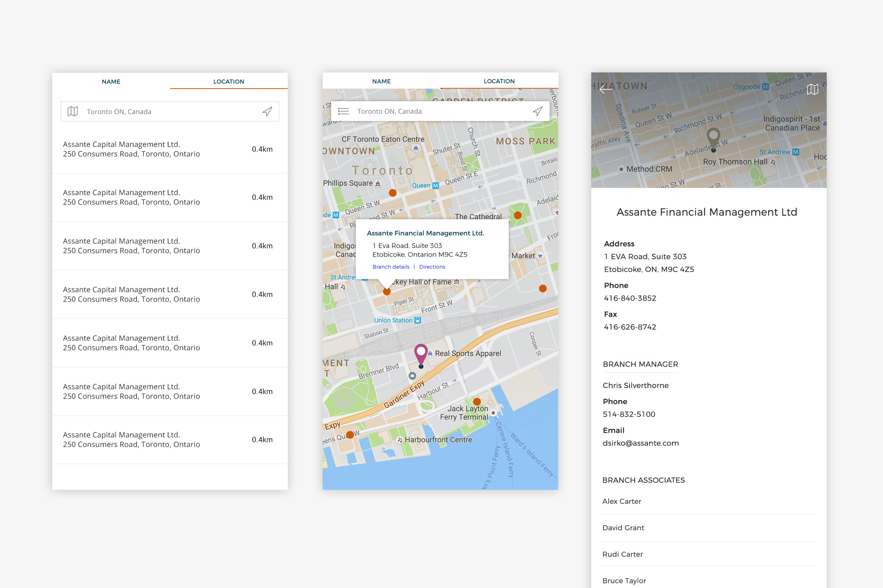Open Directions link in map popup
This screenshot has width=883, height=588.
(432, 267)
